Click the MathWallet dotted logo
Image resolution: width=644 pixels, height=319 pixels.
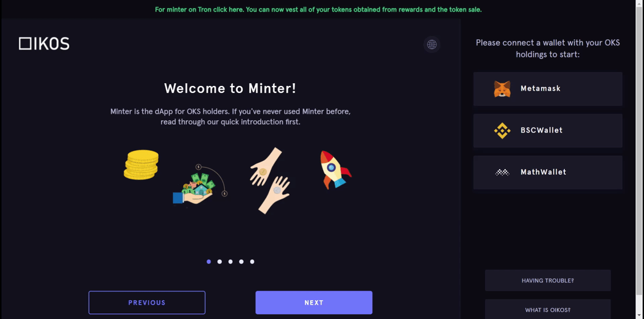tap(502, 172)
